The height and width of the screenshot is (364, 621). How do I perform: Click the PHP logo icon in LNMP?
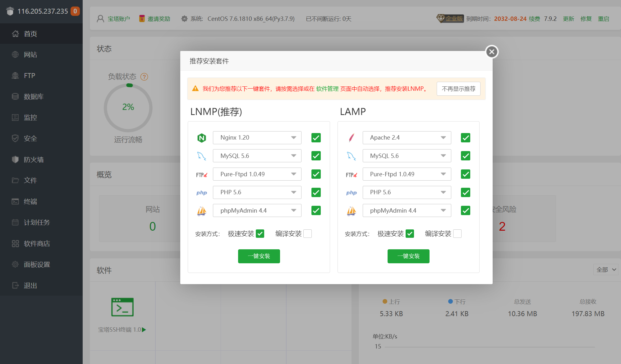(x=202, y=193)
